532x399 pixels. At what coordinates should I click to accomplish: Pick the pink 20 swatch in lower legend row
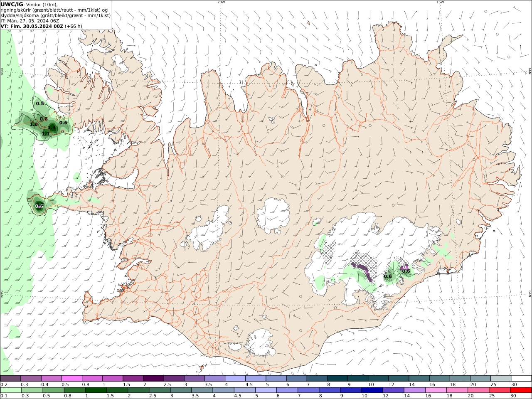(478, 390)
